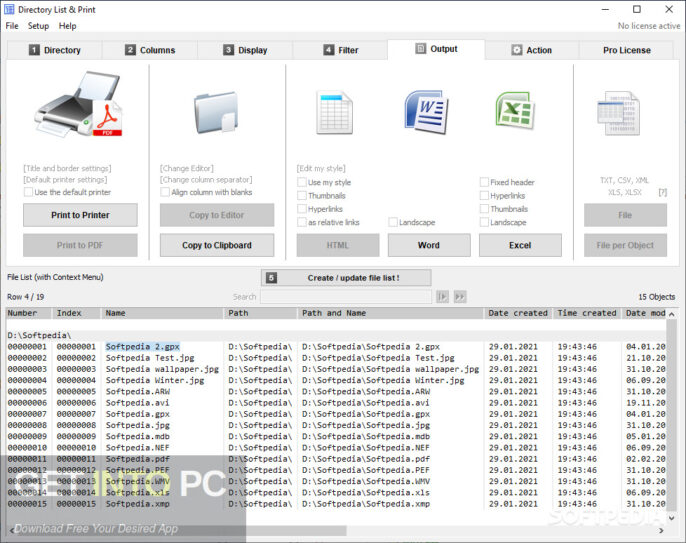The height and width of the screenshot is (543, 686).
Task: Click the Date created column header
Action: 518,313
